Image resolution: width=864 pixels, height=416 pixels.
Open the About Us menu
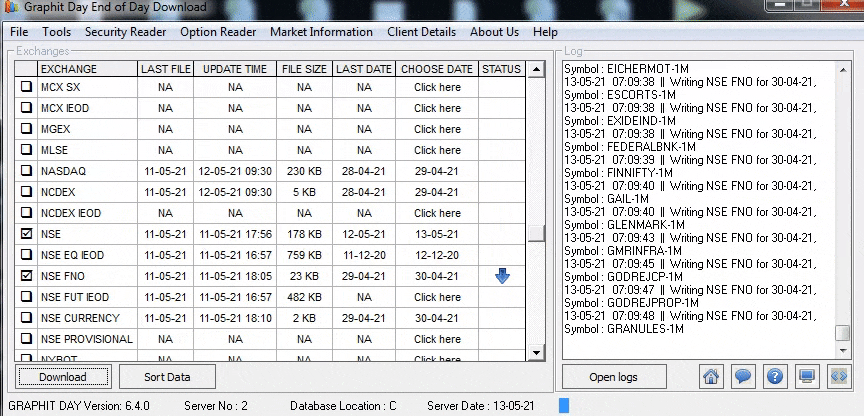click(x=494, y=32)
